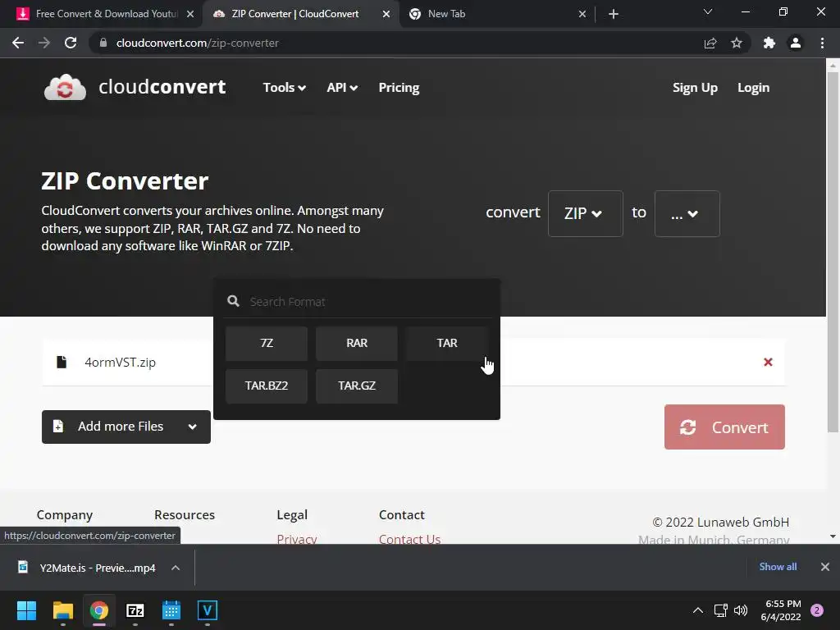The height and width of the screenshot is (630, 840).
Task: Open the blue V app in taskbar
Action: point(208,610)
